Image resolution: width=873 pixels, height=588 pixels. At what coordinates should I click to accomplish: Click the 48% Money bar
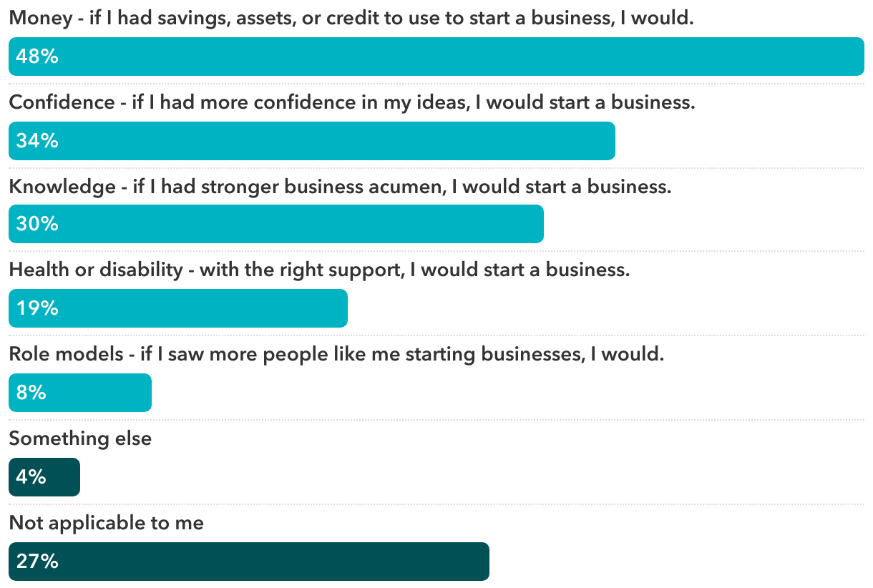436,57
